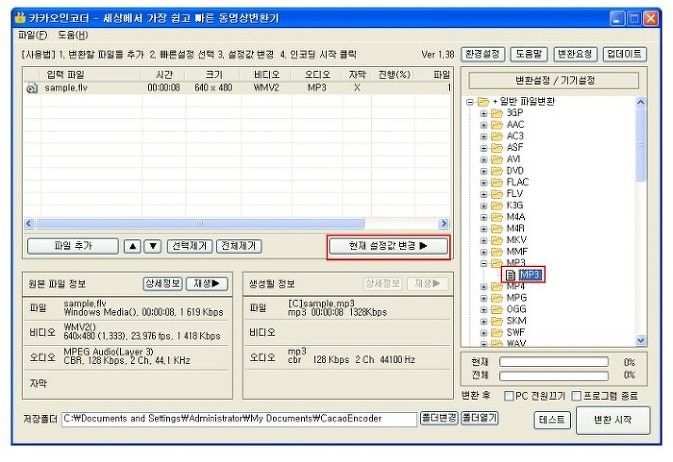Enable the PC 전원끄기 checkbox
Viewport: 673px width, 462px height.
[x=509, y=396]
